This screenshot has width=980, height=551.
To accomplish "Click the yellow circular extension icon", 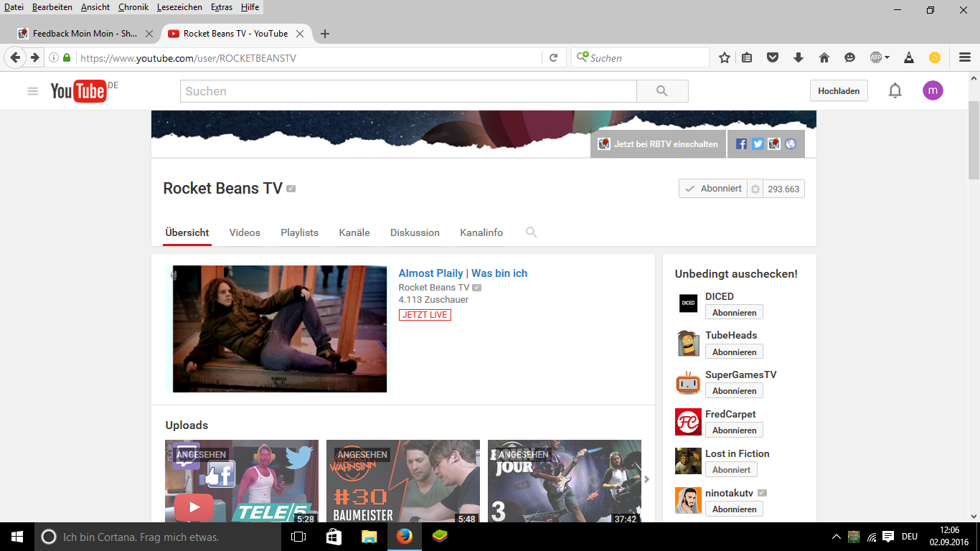I will [935, 57].
